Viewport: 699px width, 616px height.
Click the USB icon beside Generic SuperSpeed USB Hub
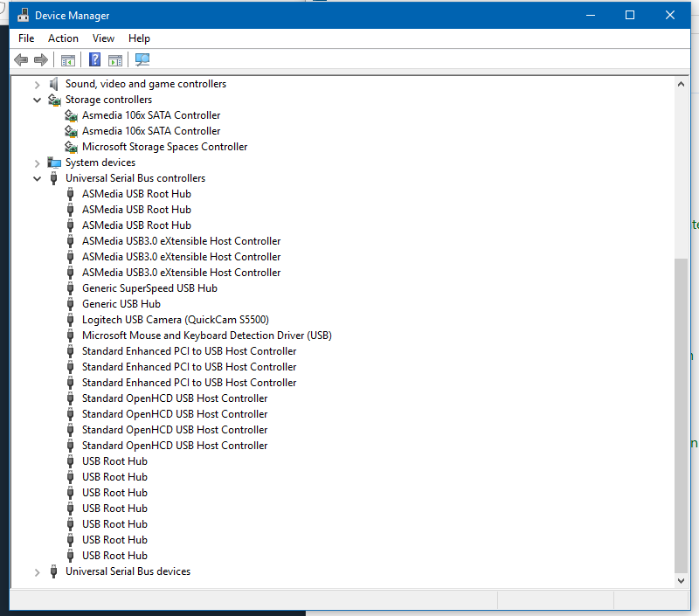[71, 288]
